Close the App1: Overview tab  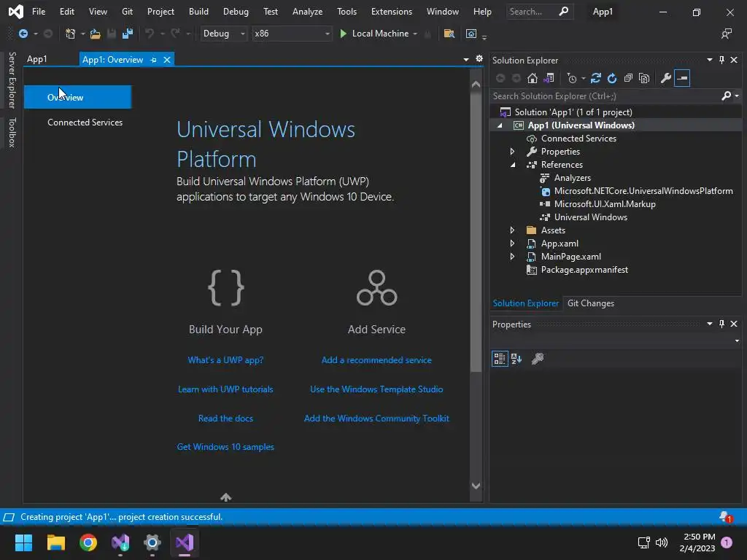point(167,60)
